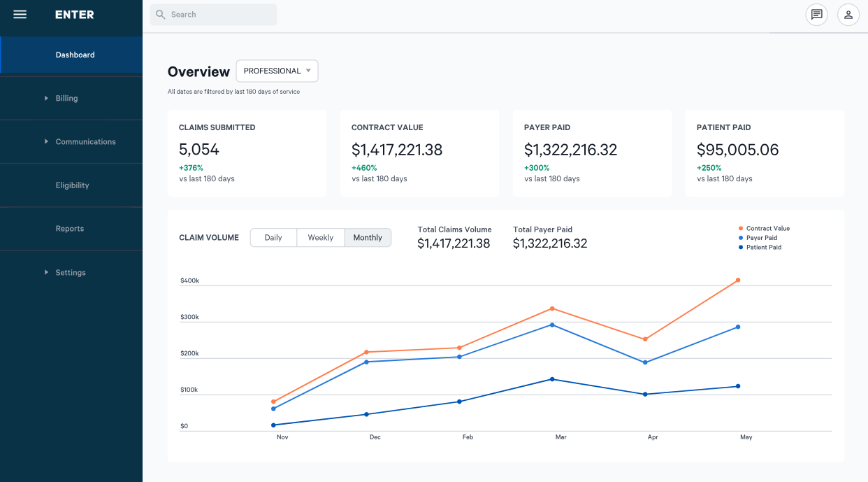868x482 pixels.
Task: Expand the Communications arrow
Action: pyautogui.click(x=47, y=141)
